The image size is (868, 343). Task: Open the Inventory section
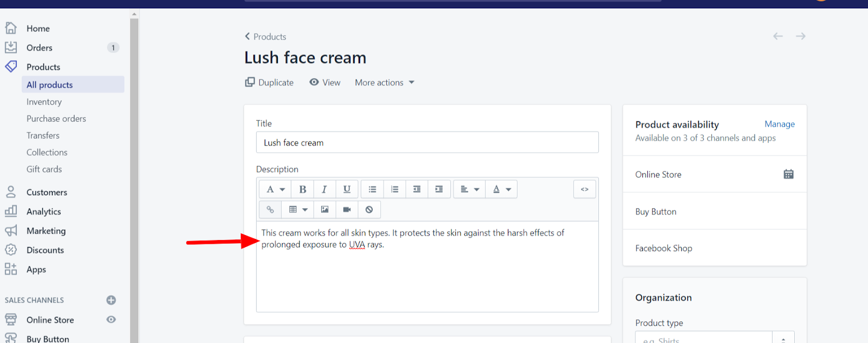(44, 102)
